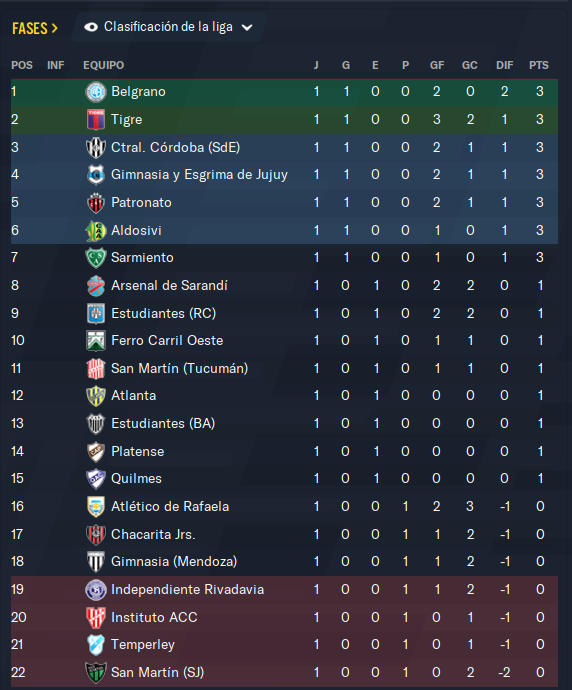Open the dropdown chevron beside league view
The image size is (572, 690).
pyautogui.click(x=247, y=28)
